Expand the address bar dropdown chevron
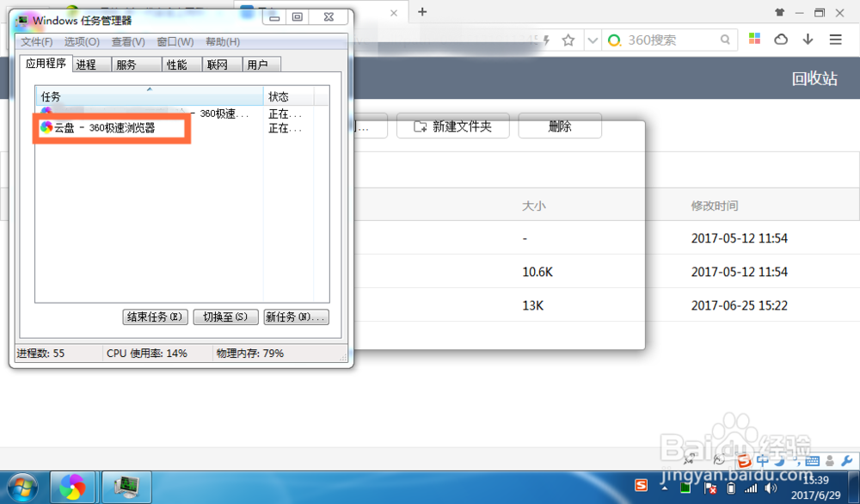The height and width of the screenshot is (504, 860). (x=593, y=39)
